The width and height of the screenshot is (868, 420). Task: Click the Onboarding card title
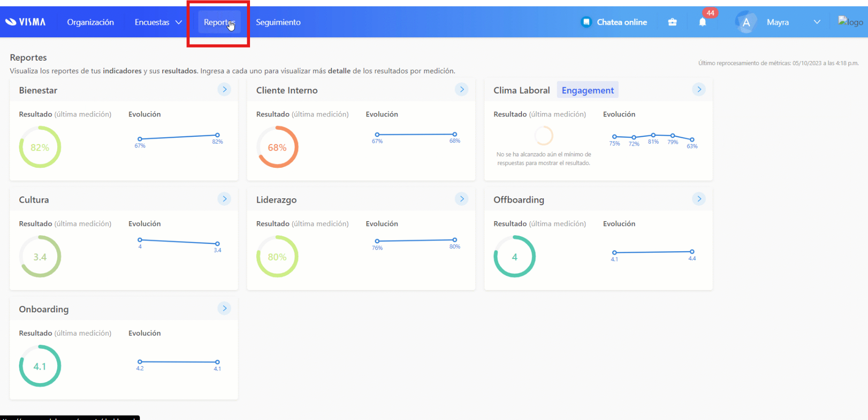[x=44, y=309]
